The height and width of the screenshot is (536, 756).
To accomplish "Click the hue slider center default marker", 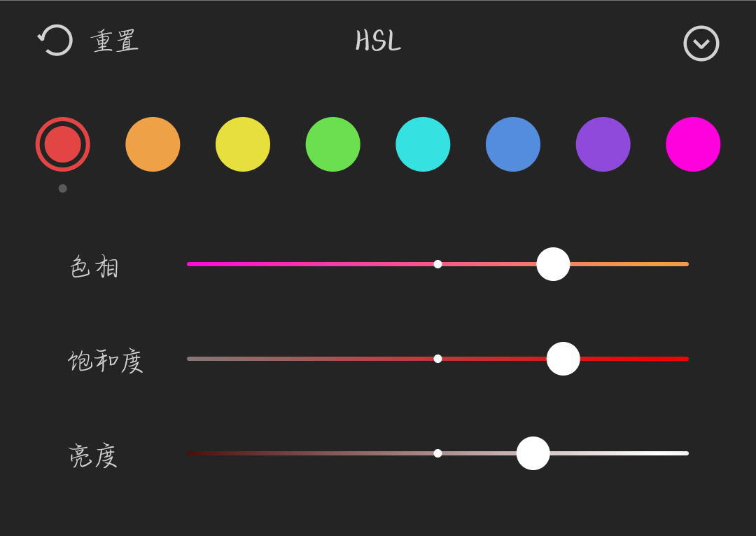I will coord(437,264).
